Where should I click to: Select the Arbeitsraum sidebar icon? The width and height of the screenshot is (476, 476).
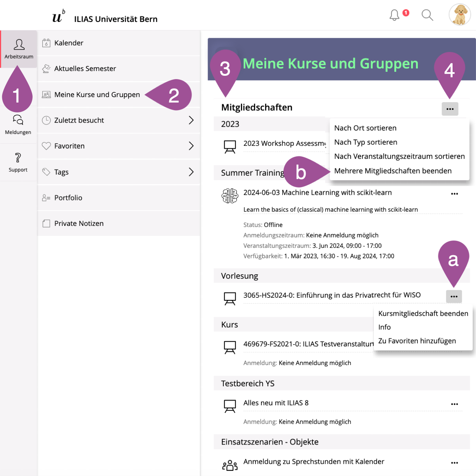point(19,49)
